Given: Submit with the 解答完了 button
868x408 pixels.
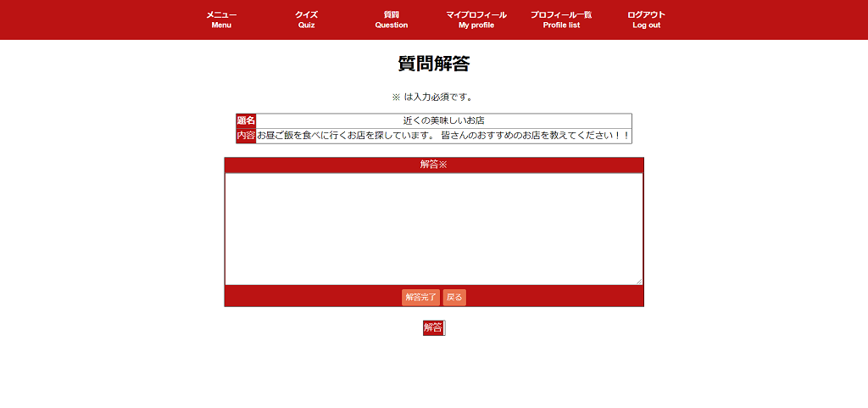Looking at the screenshot, I should (420, 297).
